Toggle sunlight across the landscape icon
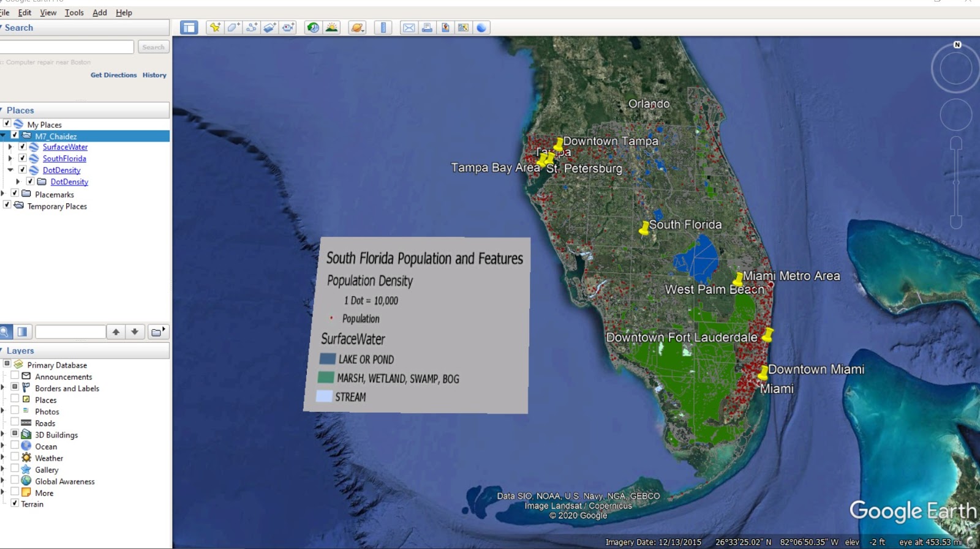980x549 pixels. [x=331, y=28]
